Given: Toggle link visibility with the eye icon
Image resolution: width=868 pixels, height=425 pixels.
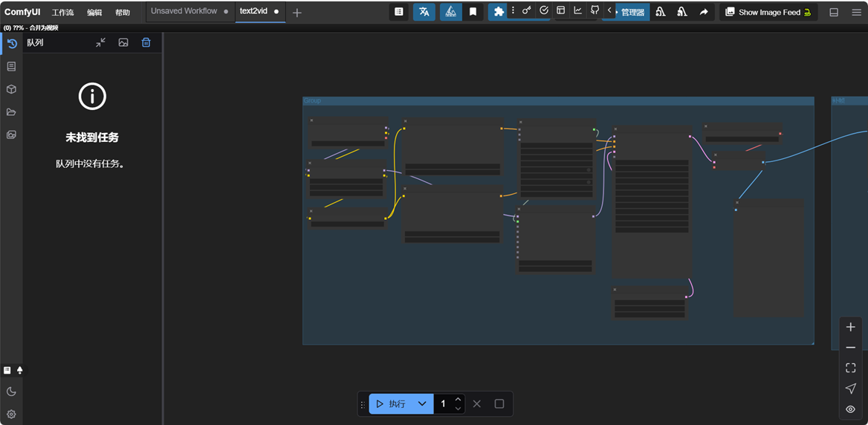Looking at the screenshot, I should pyautogui.click(x=851, y=409).
